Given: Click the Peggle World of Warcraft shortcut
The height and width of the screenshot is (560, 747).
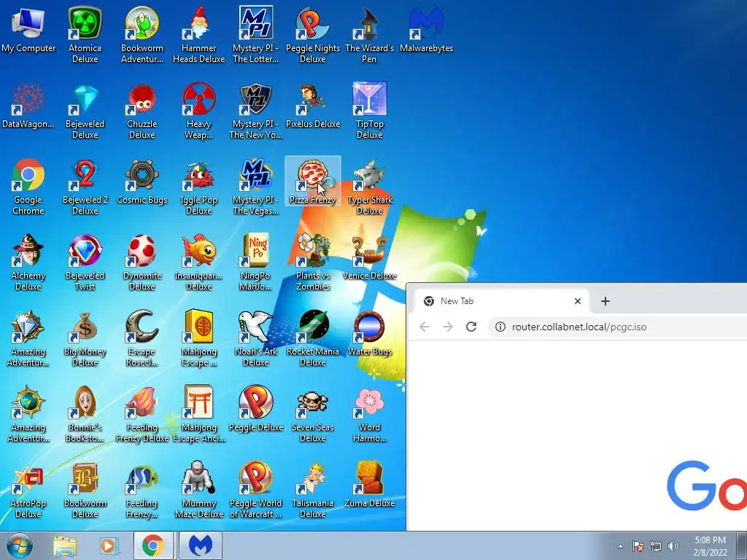Looking at the screenshot, I should (x=256, y=491).
